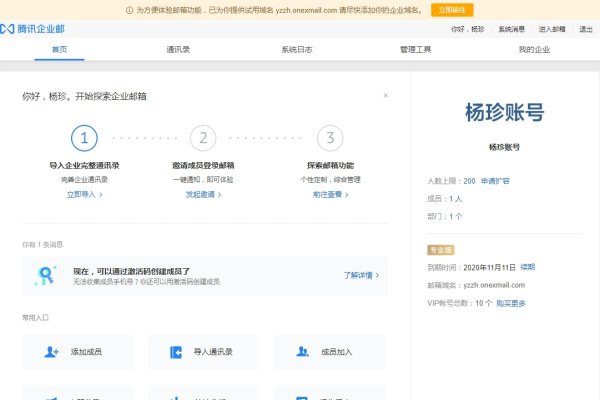Image resolution: width=600 pixels, height=400 pixels.
Task: Click the 续期 renewal link
Action: coord(528,267)
